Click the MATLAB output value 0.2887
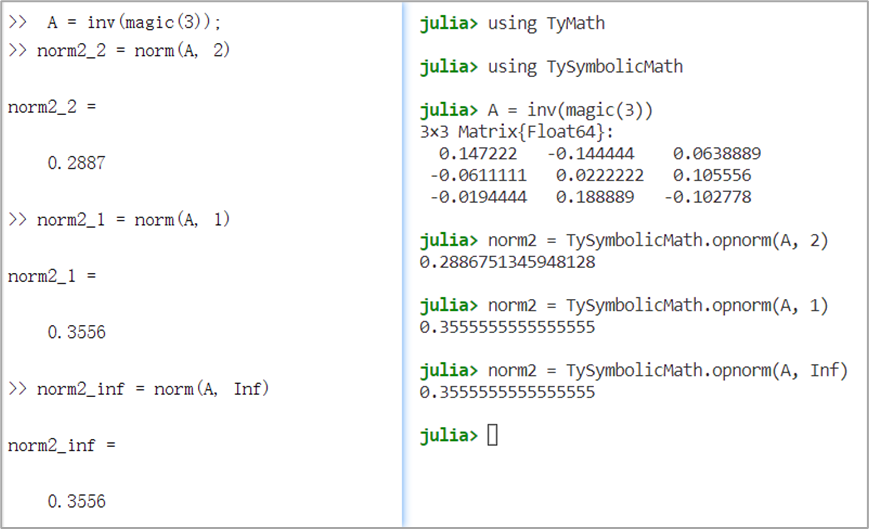The height and width of the screenshot is (529, 869). pyautogui.click(x=76, y=163)
